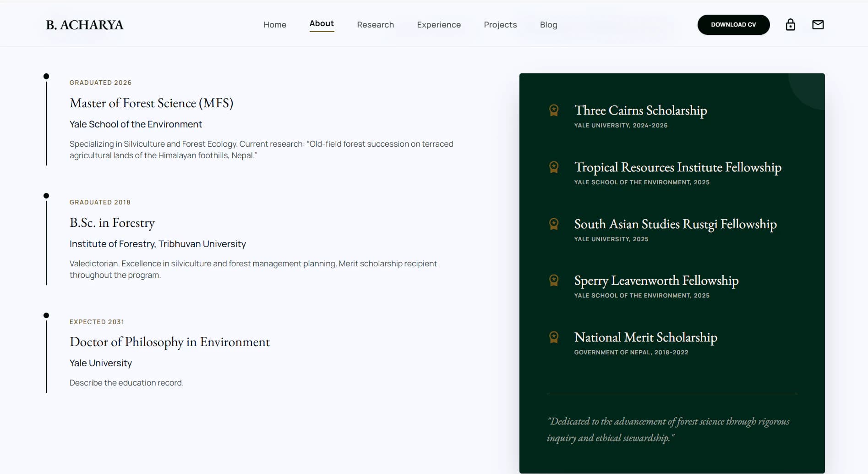Click the Sperry Leavenworth Fellowship title

click(656, 281)
